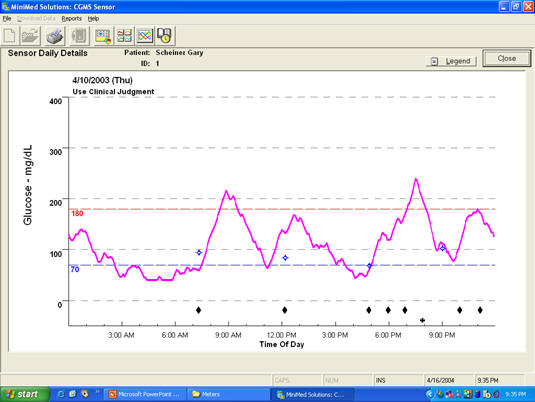Viewport: 535px width, 402px height.
Task: Launch Internet Explorer from quick launch
Action: pyautogui.click(x=61, y=394)
